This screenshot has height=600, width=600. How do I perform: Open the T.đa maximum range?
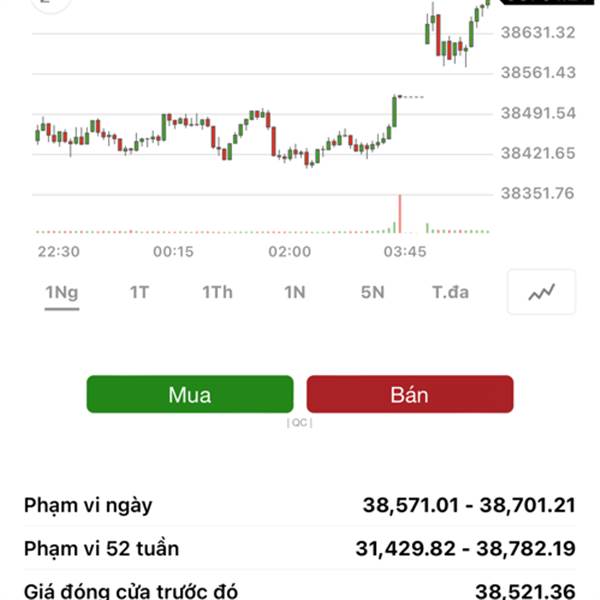click(x=450, y=293)
